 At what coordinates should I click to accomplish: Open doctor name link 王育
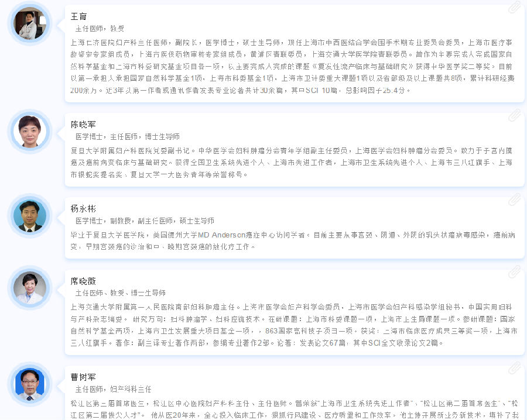pyautogui.click(x=78, y=16)
